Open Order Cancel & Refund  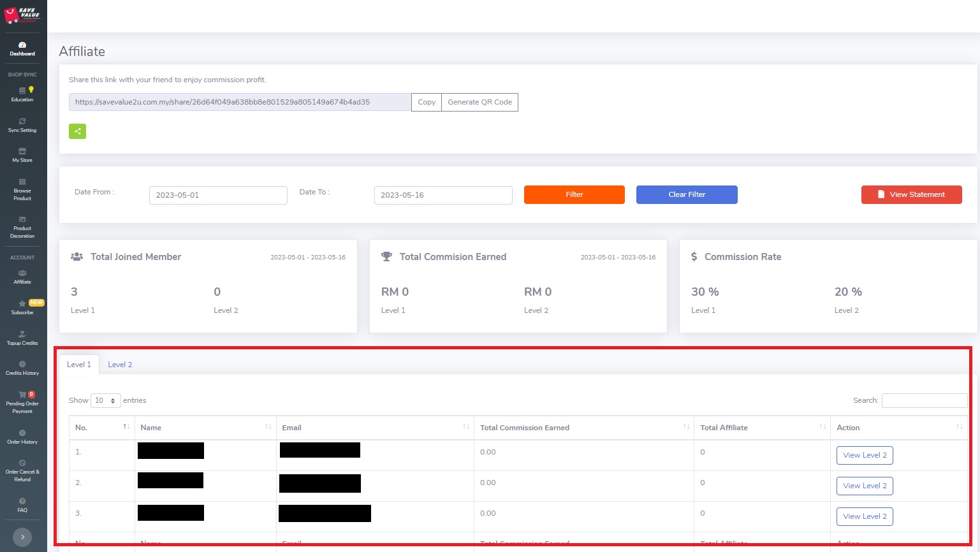point(22,470)
